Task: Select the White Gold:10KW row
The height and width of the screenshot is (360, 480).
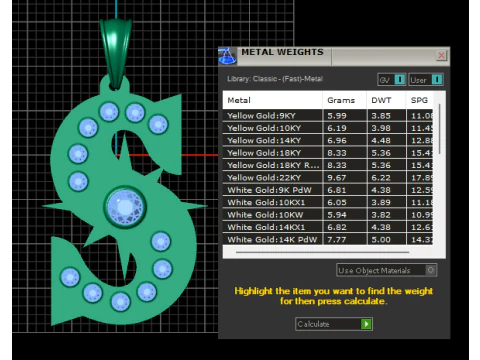Action: pos(328,215)
